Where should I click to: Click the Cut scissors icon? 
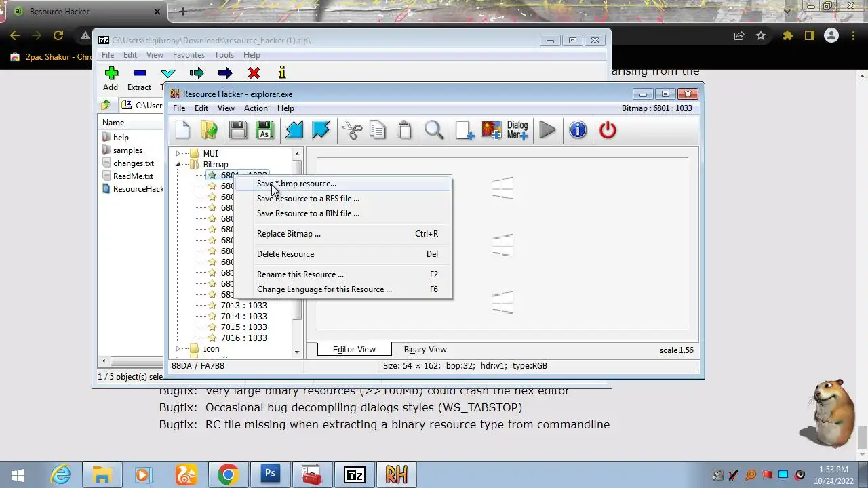pos(352,129)
